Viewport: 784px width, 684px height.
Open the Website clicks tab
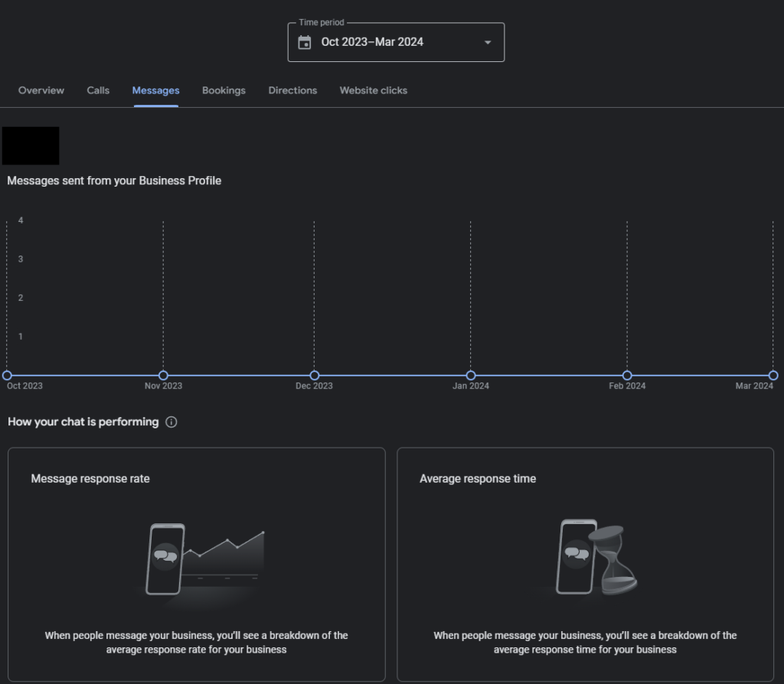tap(374, 90)
